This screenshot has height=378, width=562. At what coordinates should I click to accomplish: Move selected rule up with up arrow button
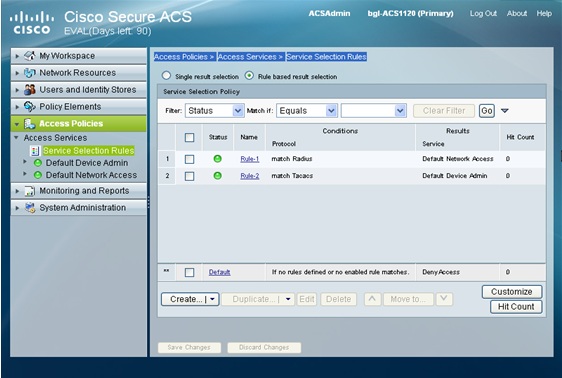pyautogui.click(x=372, y=299)
